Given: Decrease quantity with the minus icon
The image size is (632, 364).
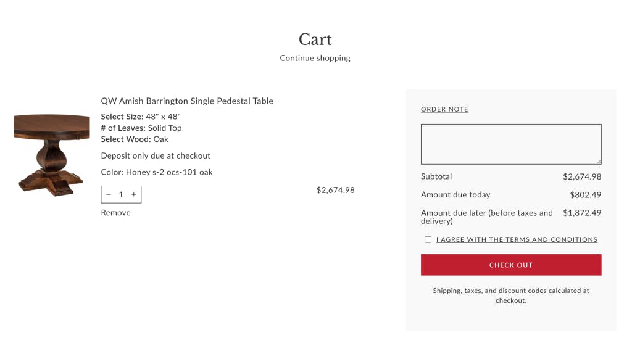Looking at the screenshot, I should [x=109, y=195].
